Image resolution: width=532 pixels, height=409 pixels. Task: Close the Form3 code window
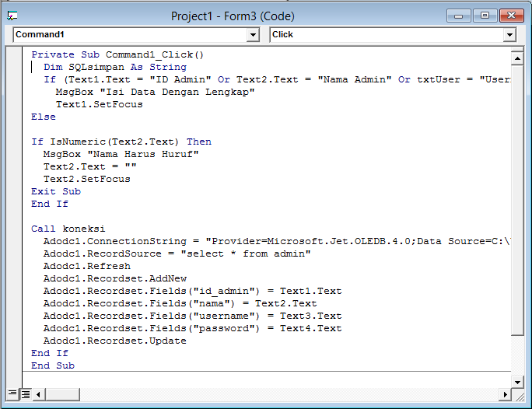tap(512, 16)
